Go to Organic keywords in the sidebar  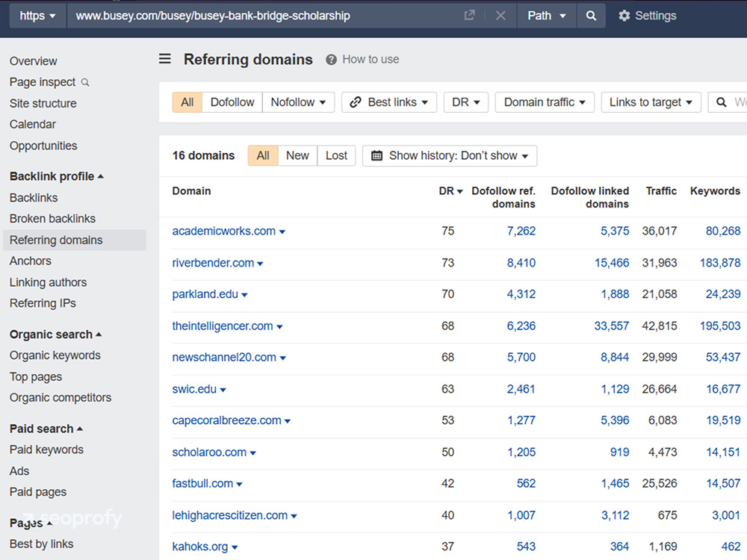[x=55, y=355]
